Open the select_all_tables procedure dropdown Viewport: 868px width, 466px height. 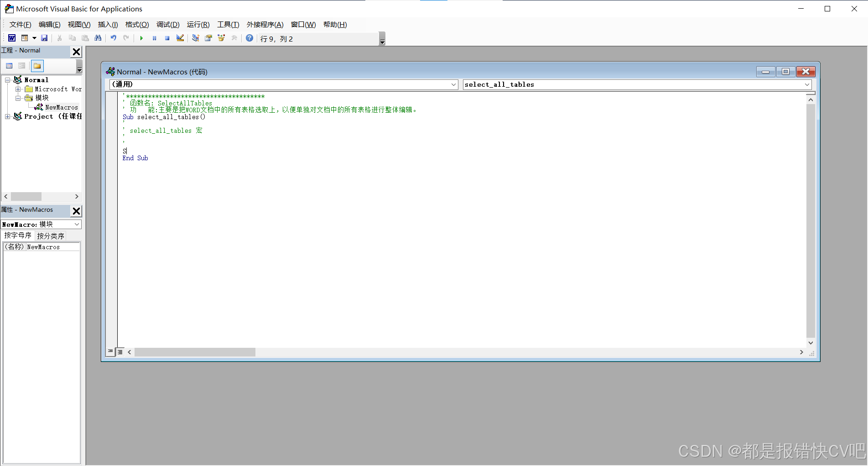(x=807, y=84)
